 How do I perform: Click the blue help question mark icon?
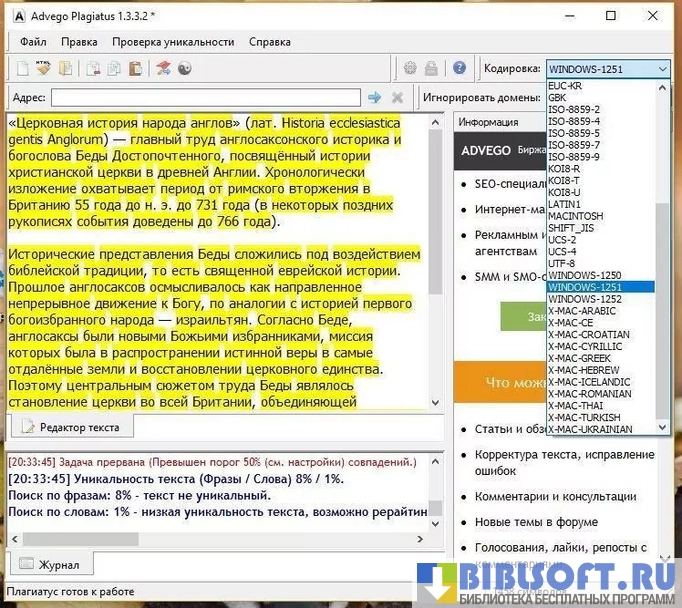pos(459,69)
